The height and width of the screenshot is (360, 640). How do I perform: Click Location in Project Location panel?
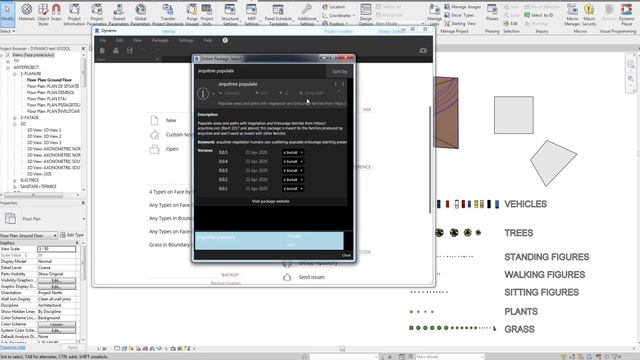click(x=333, y=7)
